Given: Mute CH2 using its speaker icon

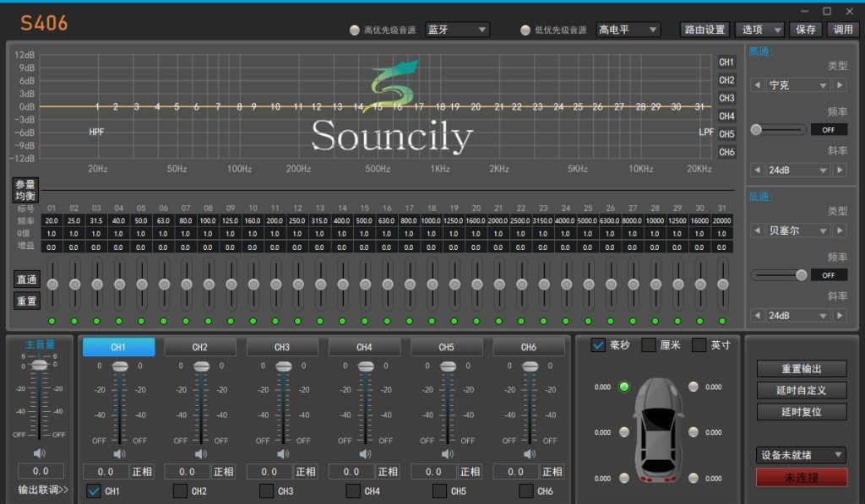Looking at the screenshot, I should 201,454.
